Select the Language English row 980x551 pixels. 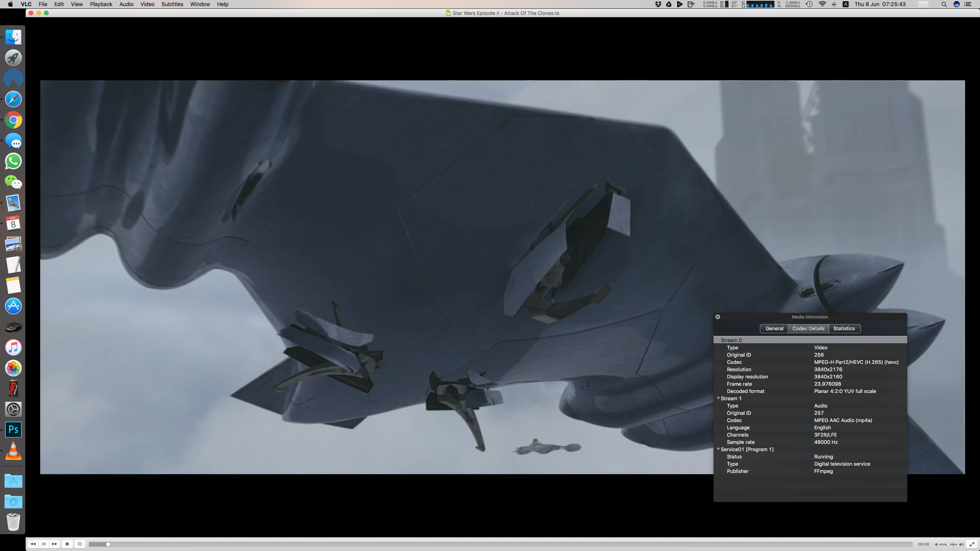pos(810,427)
